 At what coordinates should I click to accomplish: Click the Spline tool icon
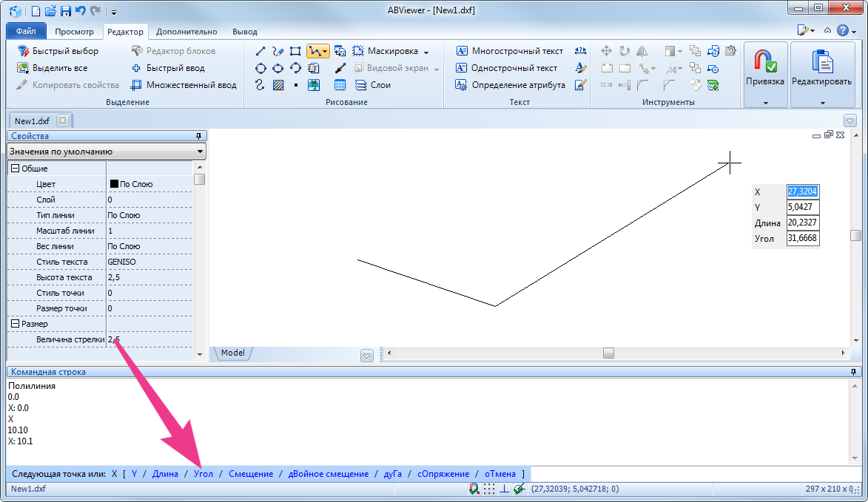[x=260, y=85]
